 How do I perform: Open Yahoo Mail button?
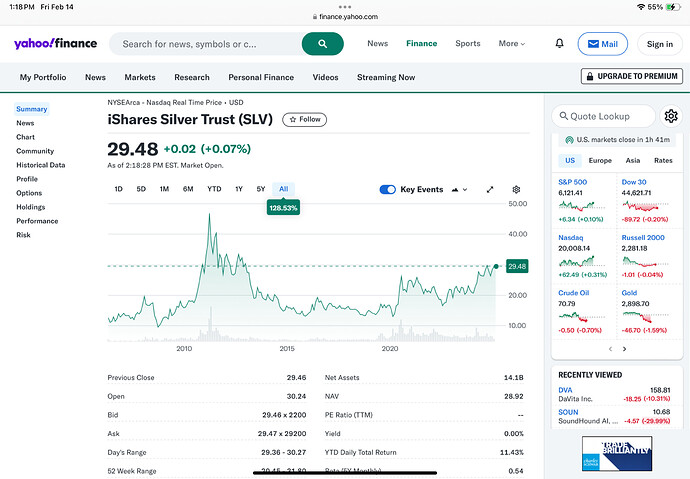pyautogui.click(x=602, y=44)
